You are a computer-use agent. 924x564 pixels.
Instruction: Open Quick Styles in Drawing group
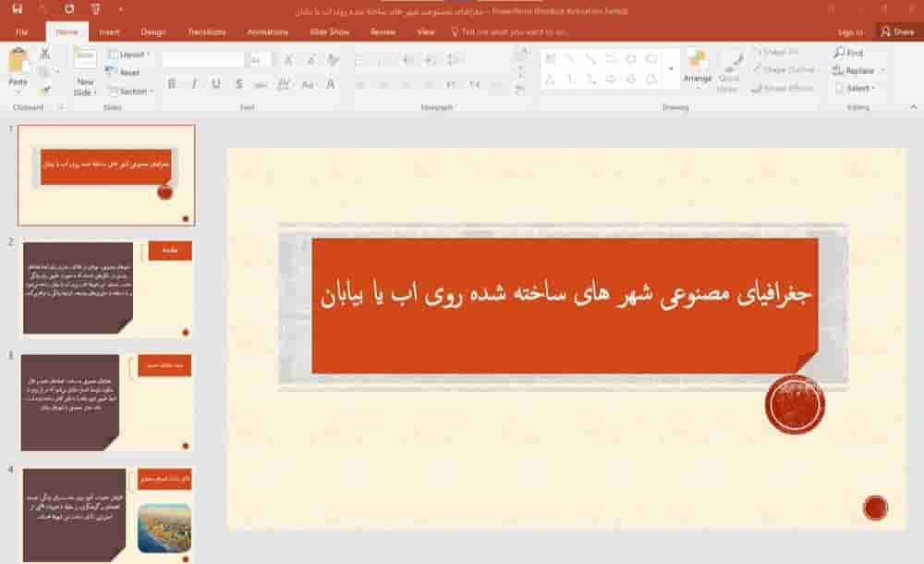pyautogui.click(x=728, y=73)
